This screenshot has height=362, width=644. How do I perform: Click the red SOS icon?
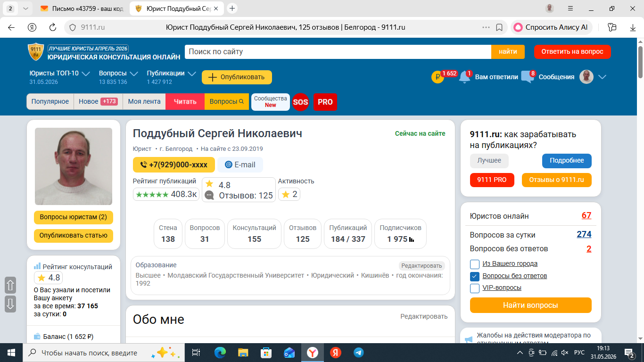300,102
